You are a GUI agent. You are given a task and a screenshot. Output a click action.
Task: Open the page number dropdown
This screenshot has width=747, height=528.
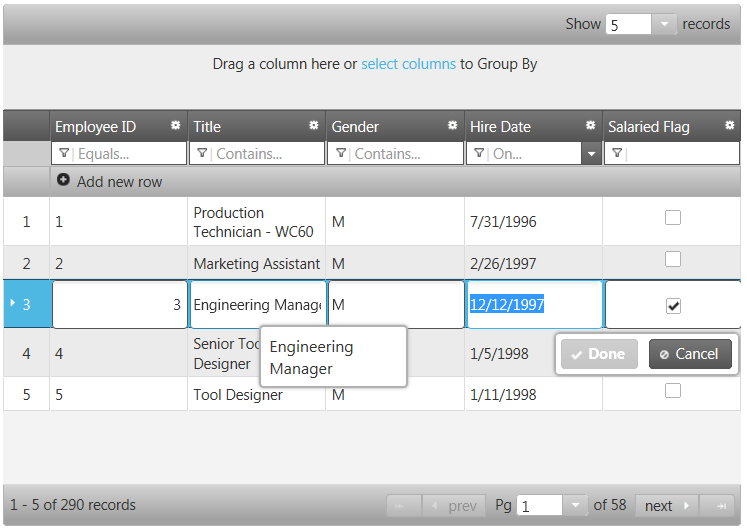point(575,506)
